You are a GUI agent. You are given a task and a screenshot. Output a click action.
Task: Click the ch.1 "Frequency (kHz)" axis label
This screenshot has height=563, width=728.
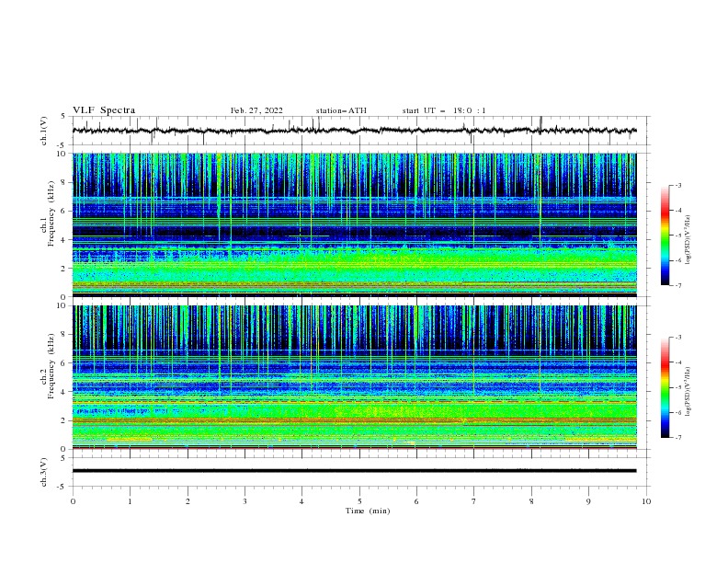coord(51,212)
